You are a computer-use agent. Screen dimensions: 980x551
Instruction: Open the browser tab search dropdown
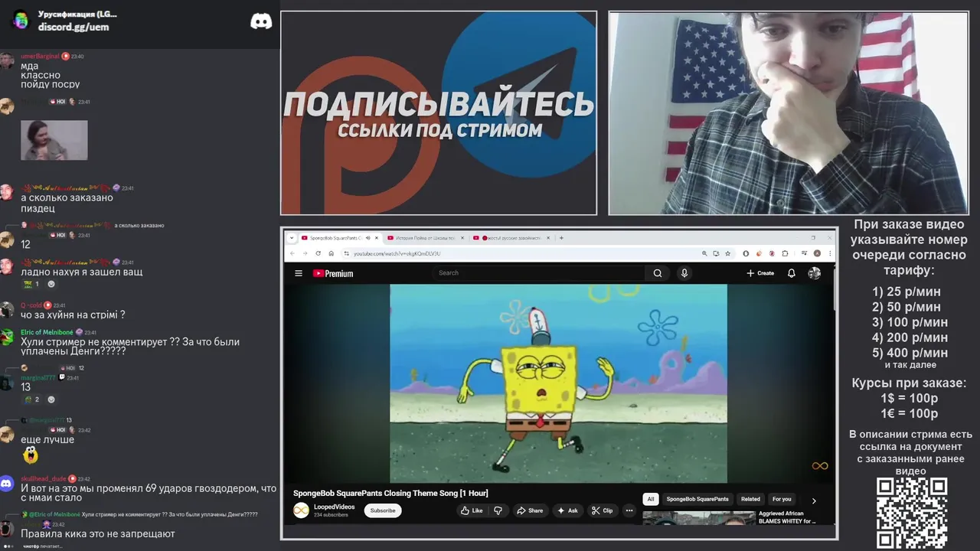tap(291, 238)
